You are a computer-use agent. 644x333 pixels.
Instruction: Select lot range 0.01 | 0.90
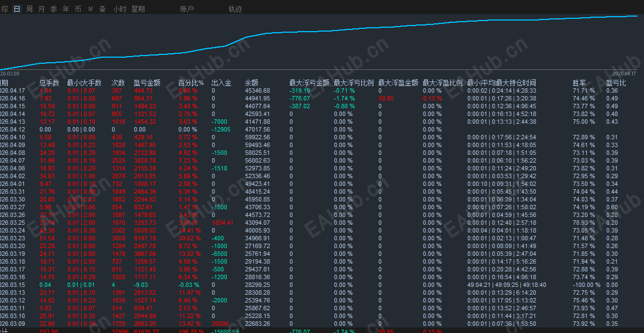[81, 254]
